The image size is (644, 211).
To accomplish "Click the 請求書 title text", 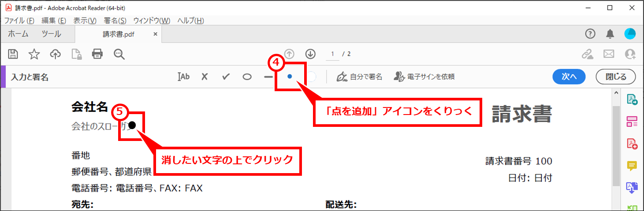I will click(522, 115).
